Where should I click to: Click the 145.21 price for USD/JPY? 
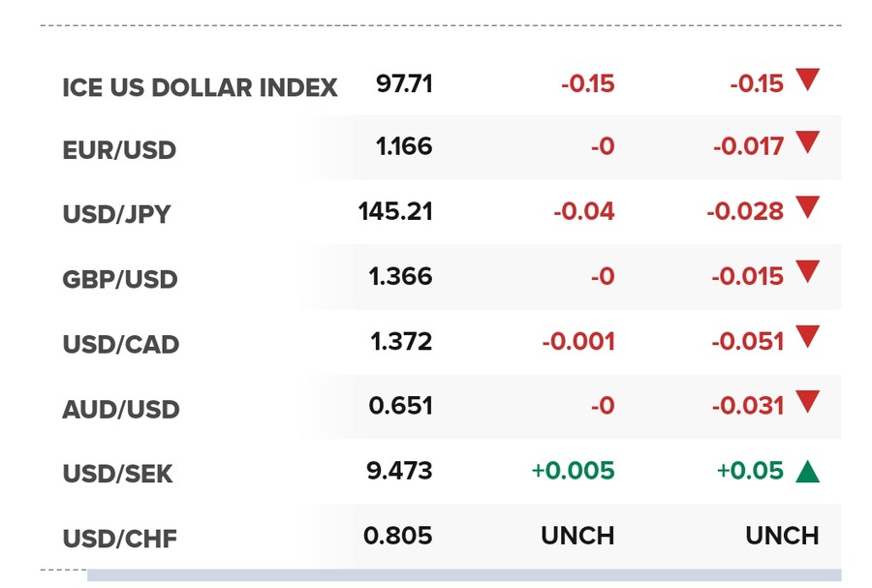pos(395,211)
